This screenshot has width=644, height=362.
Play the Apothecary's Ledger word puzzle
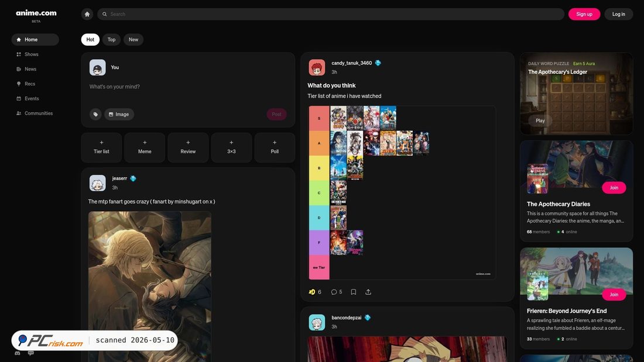pos(540,120)
